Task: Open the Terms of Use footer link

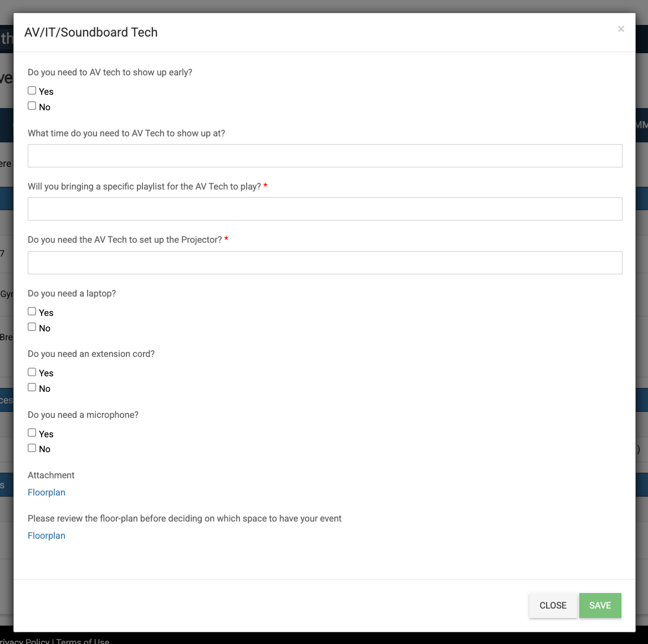Action: (83, 641)
